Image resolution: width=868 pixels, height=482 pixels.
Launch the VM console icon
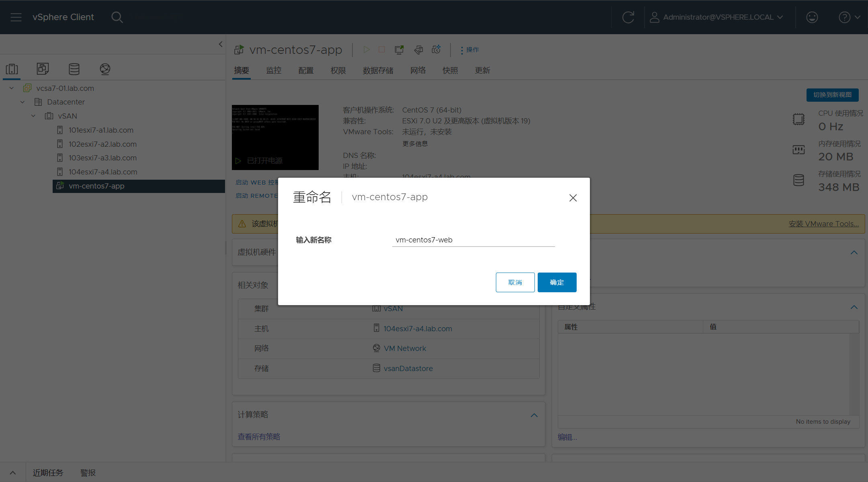[x=399, y=49]
